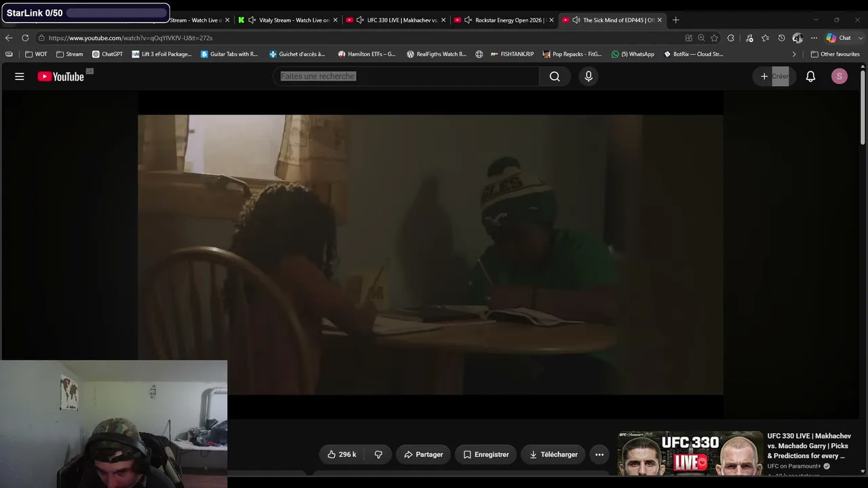Click the browser address bar URL
The image size is (868, 488).
click(131, 38)
